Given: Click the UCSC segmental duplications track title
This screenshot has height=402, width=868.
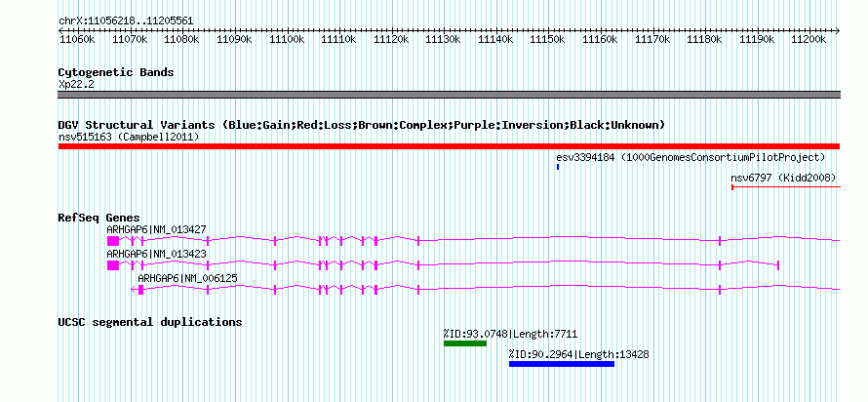Looking at the screenshot, I should [150, 322].
